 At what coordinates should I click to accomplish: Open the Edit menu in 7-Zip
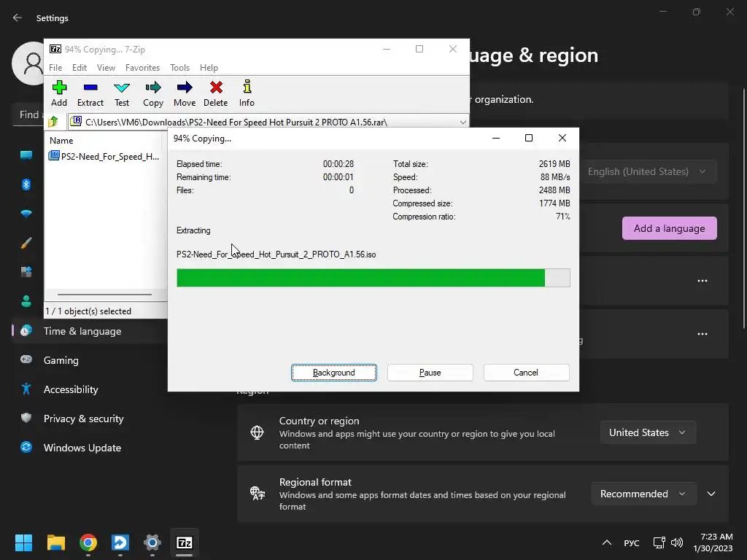tap(79, 68)
